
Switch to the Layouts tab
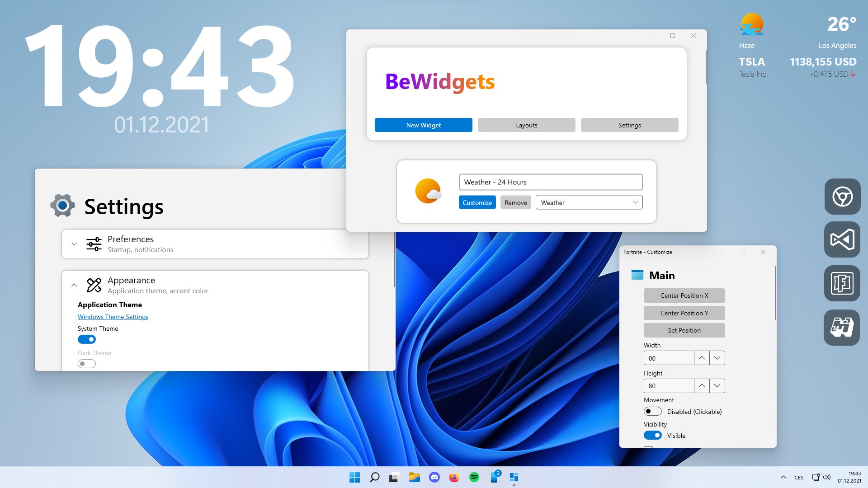526,125
